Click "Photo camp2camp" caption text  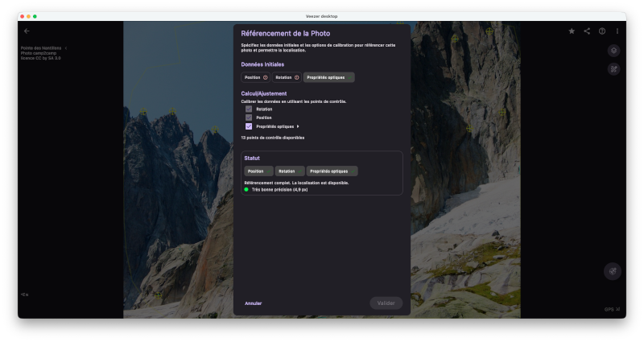(x=39, y=53)
